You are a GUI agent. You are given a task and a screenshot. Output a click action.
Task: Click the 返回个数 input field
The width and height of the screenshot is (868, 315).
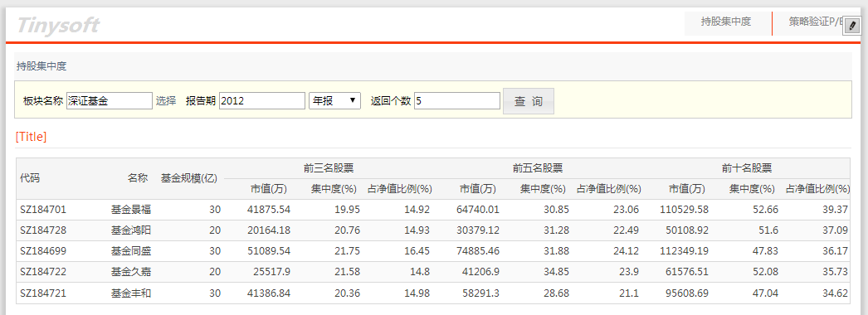coord(456,100)
